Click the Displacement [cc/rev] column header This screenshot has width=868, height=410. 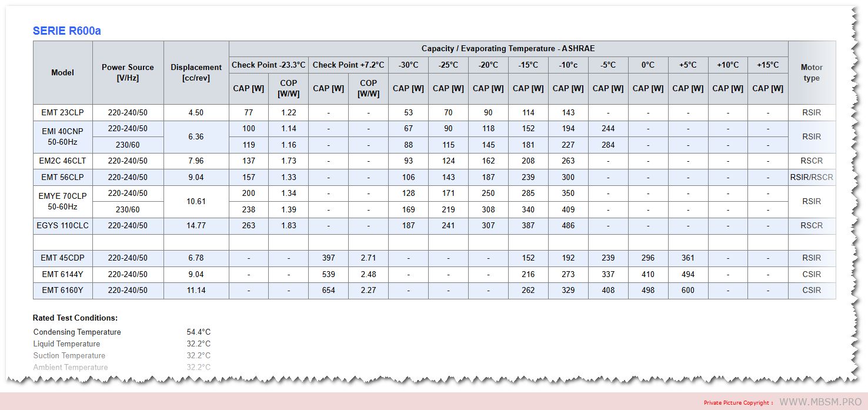[196, 72]
